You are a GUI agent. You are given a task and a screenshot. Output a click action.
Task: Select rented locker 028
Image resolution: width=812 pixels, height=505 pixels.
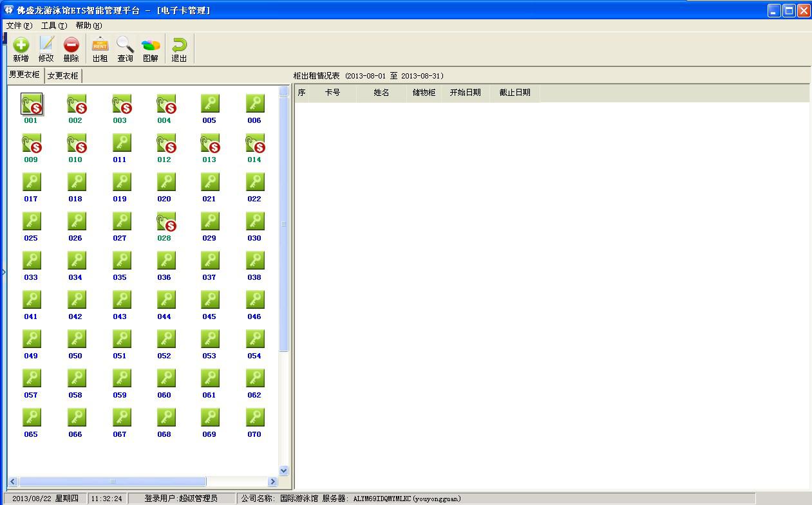[x=166, y=222]
